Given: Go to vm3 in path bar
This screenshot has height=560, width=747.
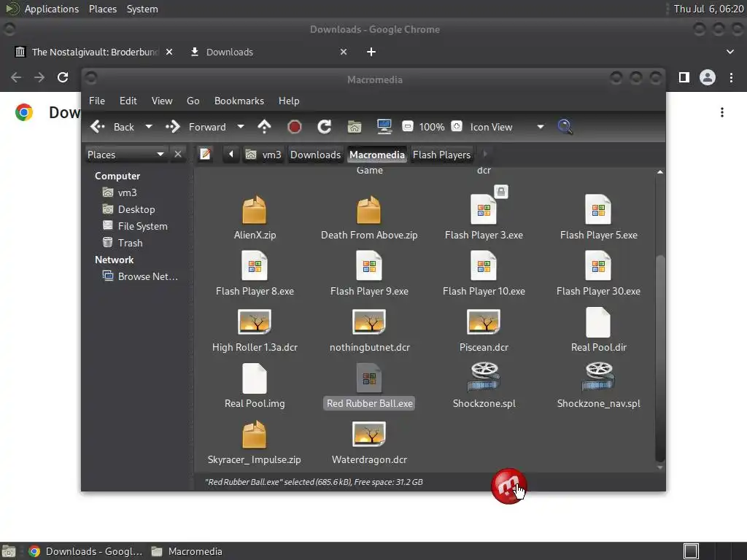Looking at the screenshot, I should 263,155.
